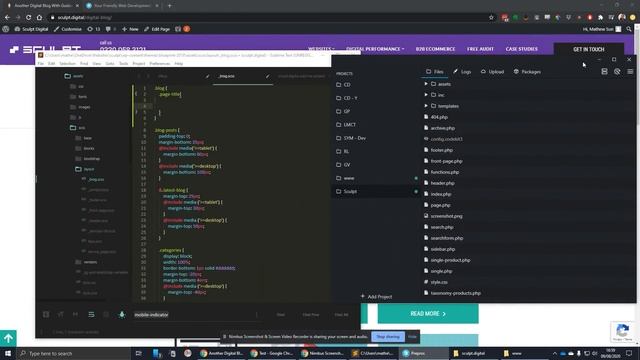This screenshot has height=360, width=640.
Task: Click Add Project in Prepros
Action: (x=376, y=296)
